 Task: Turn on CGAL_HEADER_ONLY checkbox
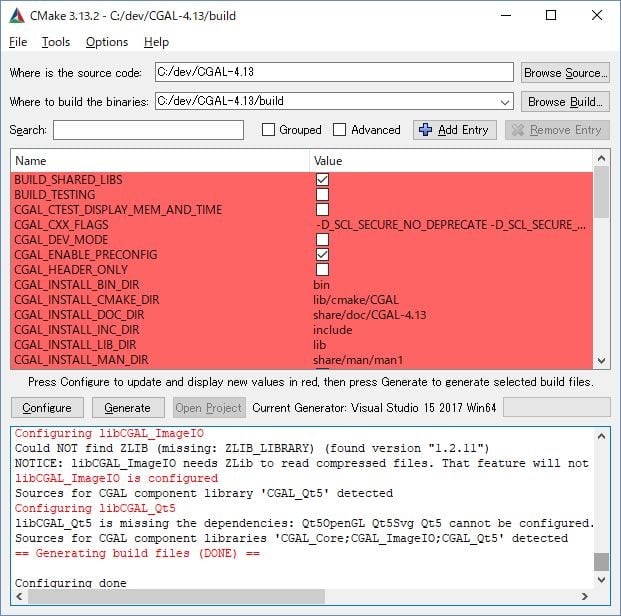[322, 270]
